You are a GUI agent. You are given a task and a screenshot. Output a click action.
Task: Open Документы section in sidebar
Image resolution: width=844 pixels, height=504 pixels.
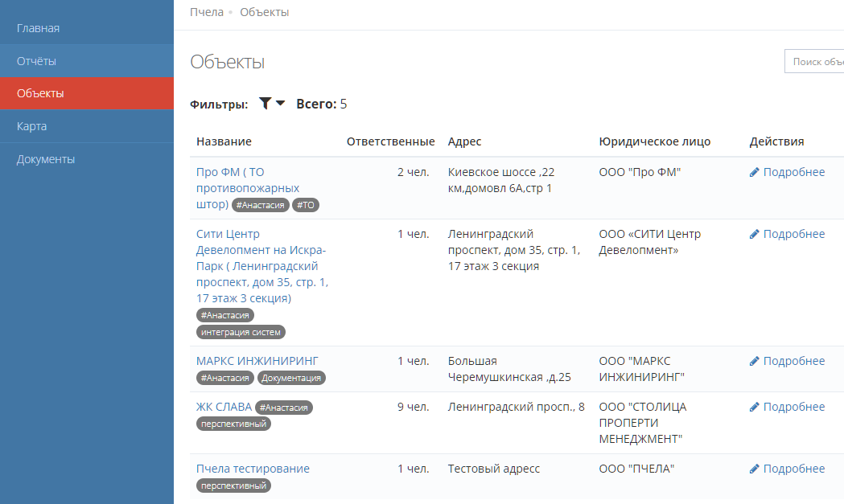point(46,159)
